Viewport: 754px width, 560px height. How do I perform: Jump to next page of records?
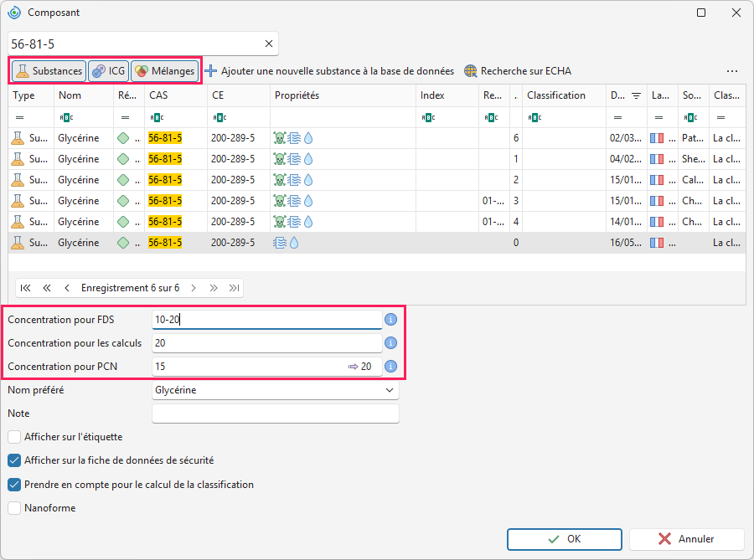click(214, 288)
